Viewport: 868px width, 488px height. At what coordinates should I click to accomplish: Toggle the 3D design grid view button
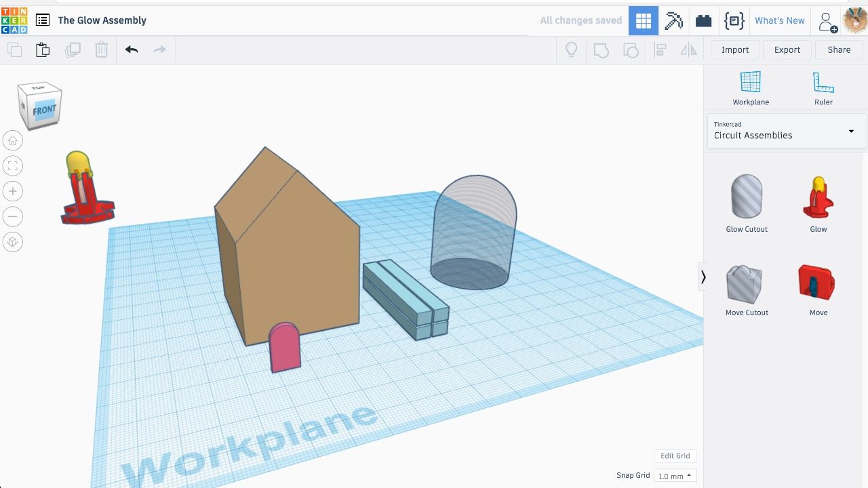point(644,20)
